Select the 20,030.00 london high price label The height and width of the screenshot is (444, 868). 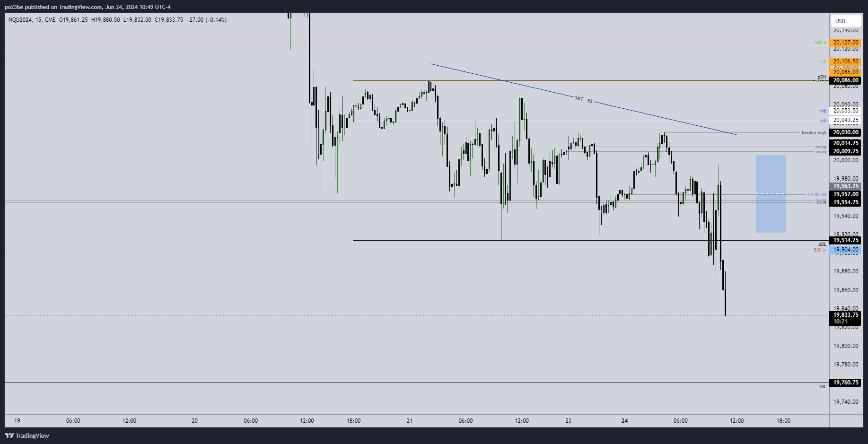(x=845, y=133)
